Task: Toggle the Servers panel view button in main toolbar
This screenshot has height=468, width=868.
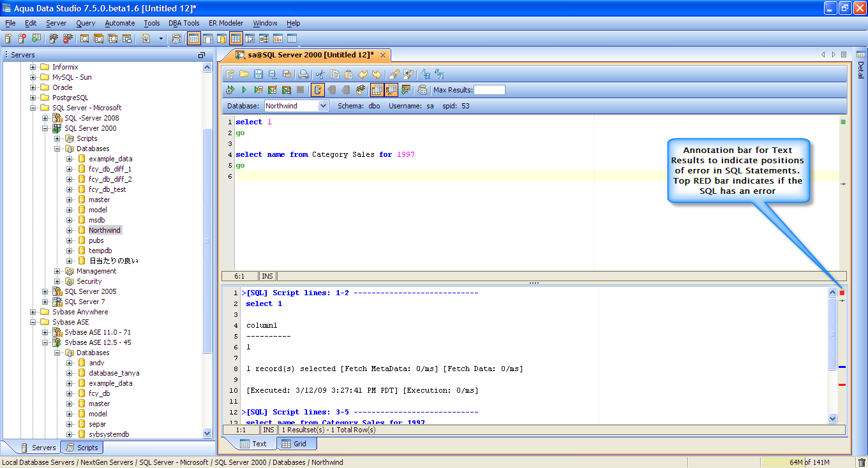Action: click(193, 39)
